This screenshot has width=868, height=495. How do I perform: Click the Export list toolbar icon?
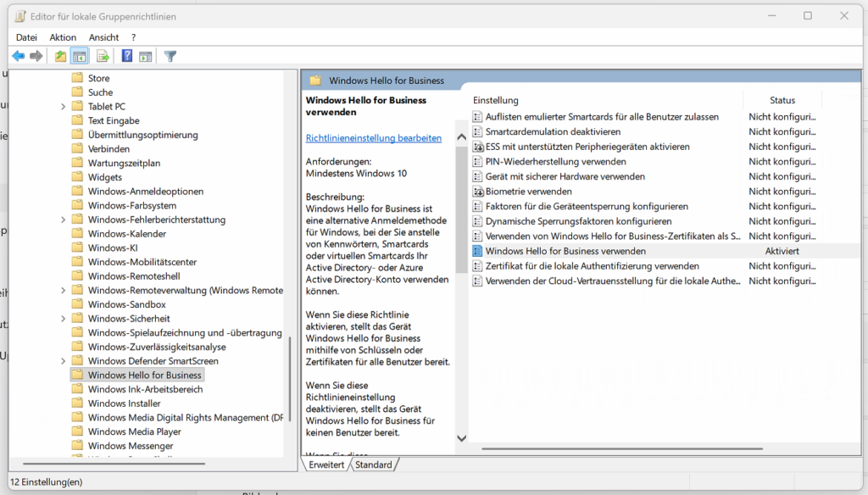click(103, 56)
